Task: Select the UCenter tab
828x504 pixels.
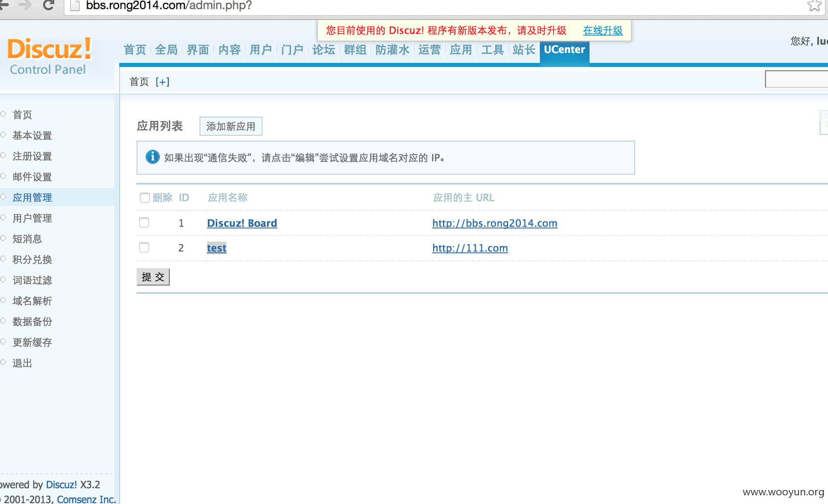Action: [x=564, y=52]
